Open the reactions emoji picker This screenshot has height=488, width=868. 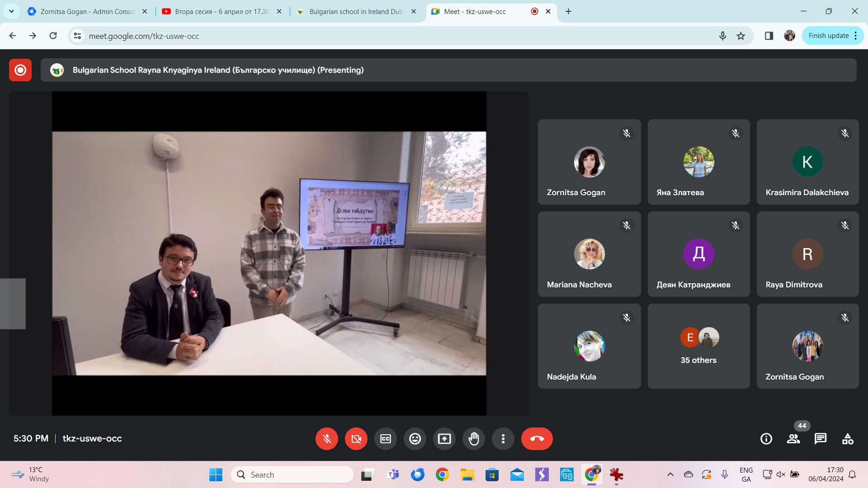click(415, 439)
